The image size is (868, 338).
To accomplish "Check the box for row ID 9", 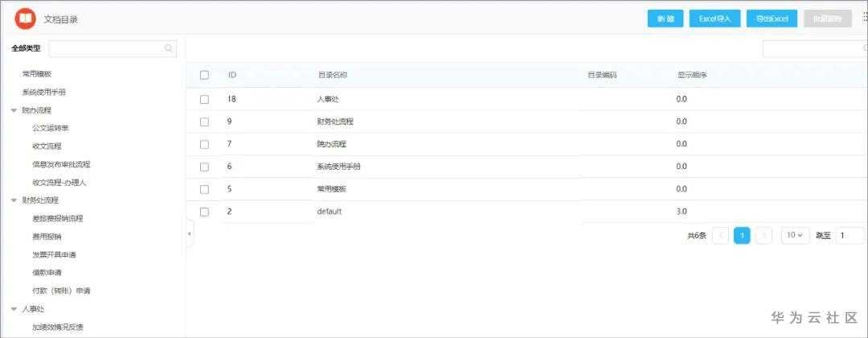I will (204, 122).
